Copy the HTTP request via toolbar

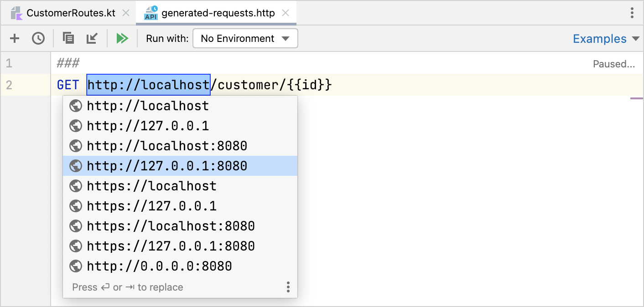[x=68, y=38]
